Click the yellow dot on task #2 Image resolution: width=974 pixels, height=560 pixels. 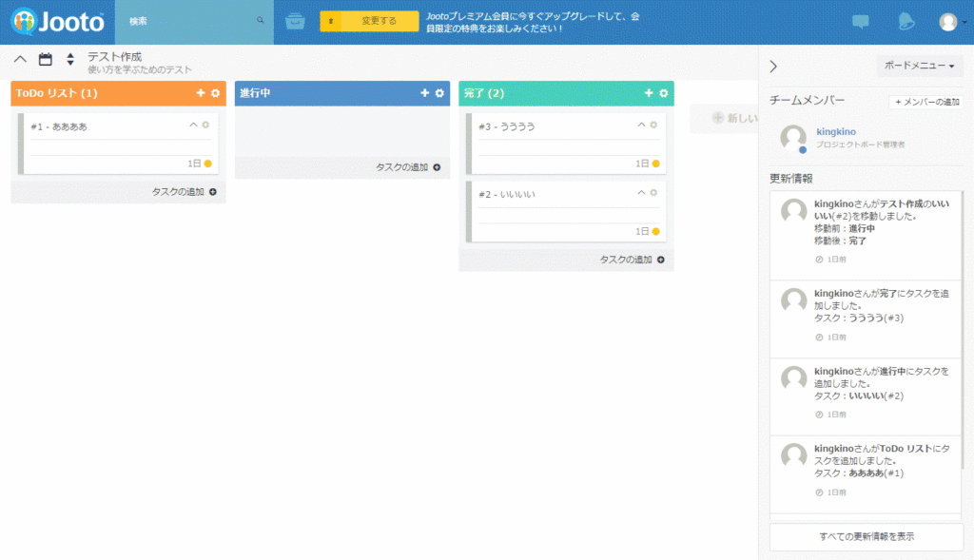pyautogui.click(x=656, y=231)
